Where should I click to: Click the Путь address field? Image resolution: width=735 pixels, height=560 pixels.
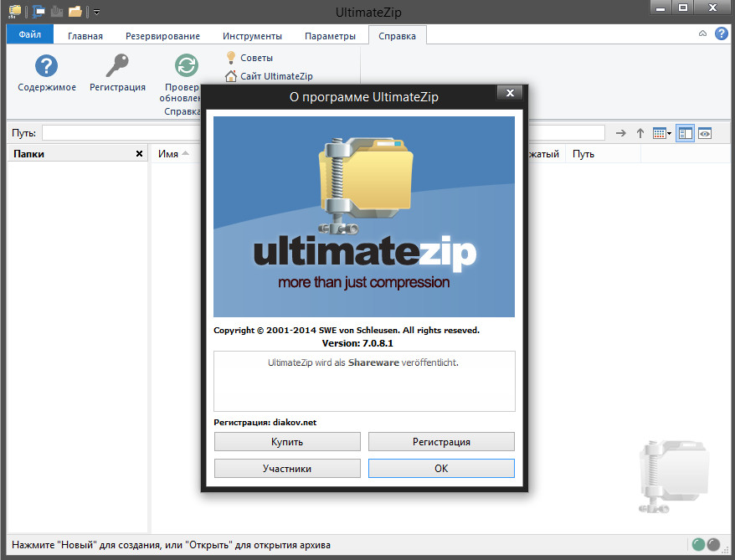pyautogui.click(x=323, y=133)
